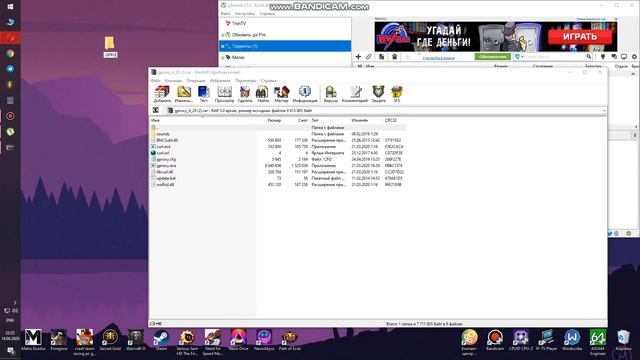The image size is (640, 360).
Task: Click the Добавить (Add) toolbar icon in WinRAR
Action: (x=162, y=94)
